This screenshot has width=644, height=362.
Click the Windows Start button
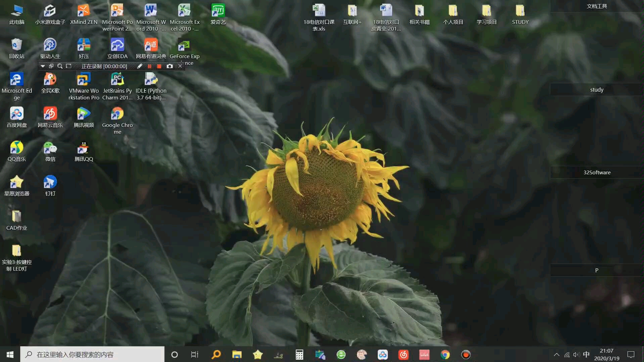(10, 355)
